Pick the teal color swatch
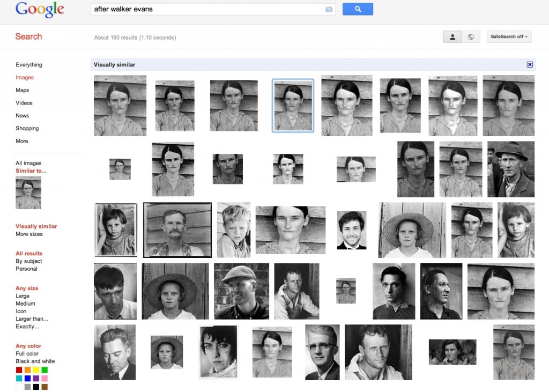Viewport: 549px width, 392px height. (19, 379)
